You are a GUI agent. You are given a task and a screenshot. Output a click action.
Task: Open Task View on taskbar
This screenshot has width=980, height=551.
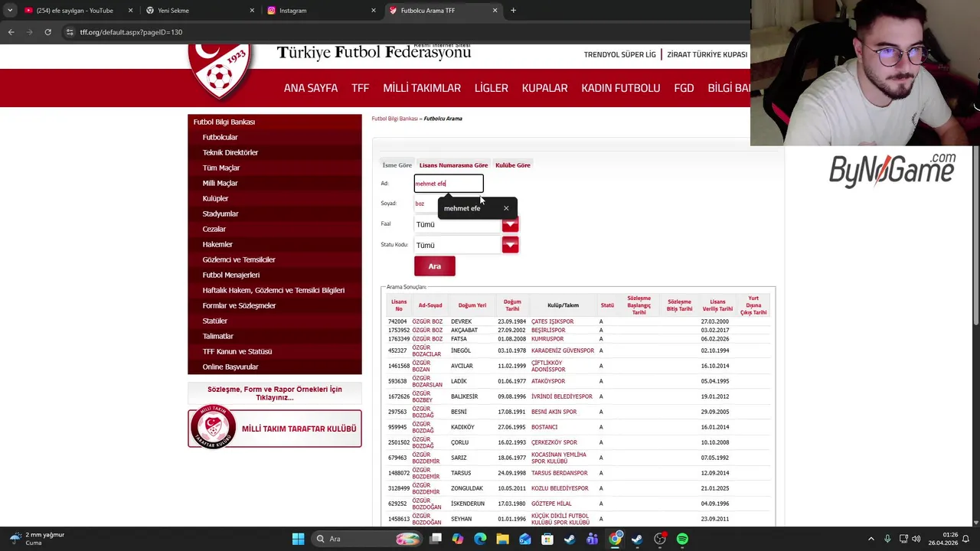[436, 539]
